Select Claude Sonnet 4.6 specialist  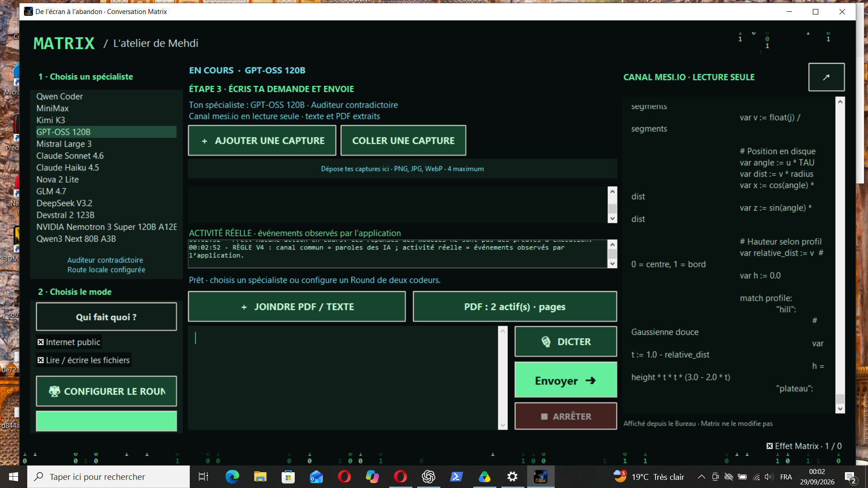106,156
